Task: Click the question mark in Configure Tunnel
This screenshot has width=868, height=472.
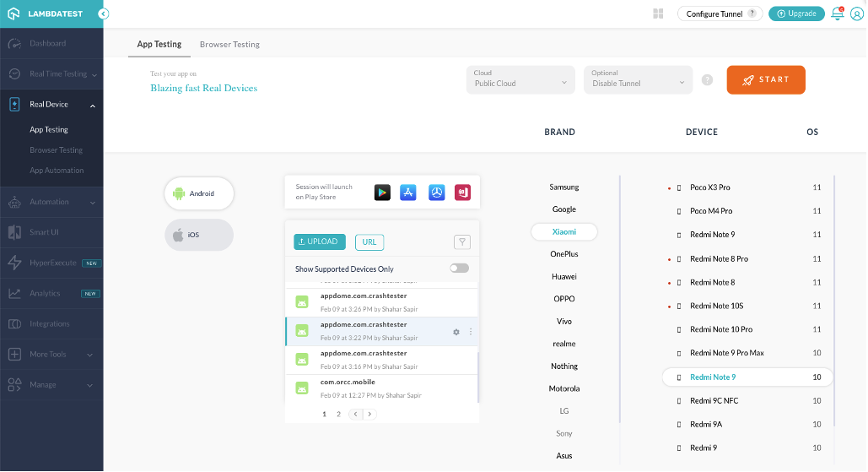Action: tap(752, 14)
